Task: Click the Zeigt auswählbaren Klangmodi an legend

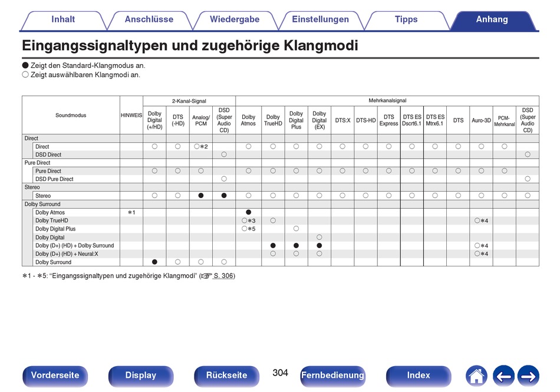Action: (x=81, y=75)
